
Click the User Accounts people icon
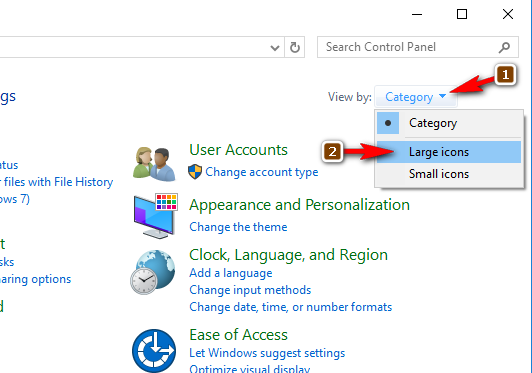(x=154, y=164)
